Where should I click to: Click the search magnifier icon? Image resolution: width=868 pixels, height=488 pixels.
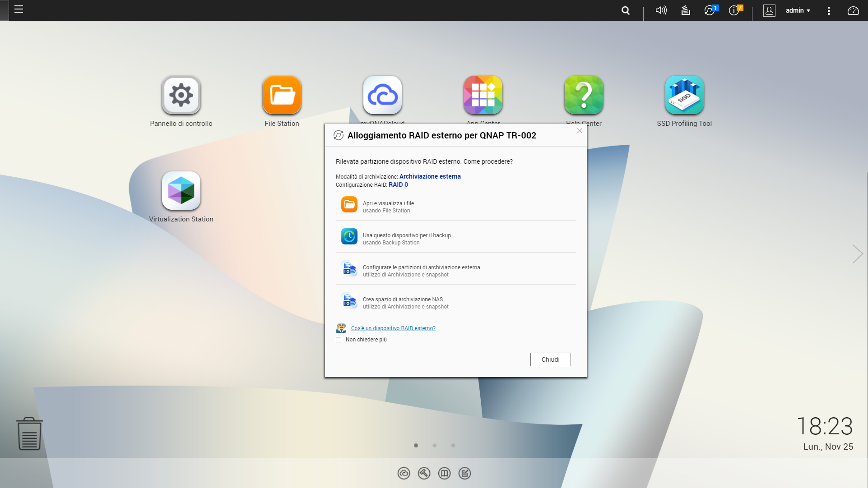625,10
